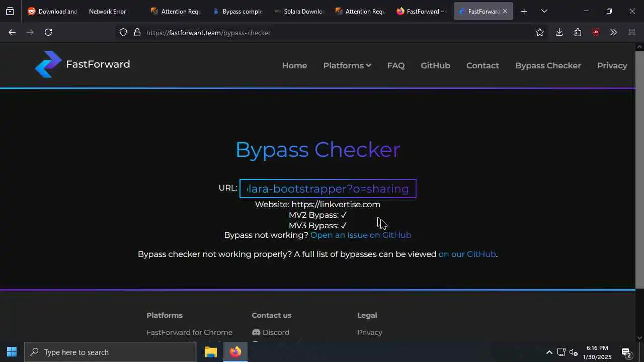Open the FAQ page link
Image resolution: width=644 pixels, height=362 pixels.
pyautogui.click(x=396, y=65)
